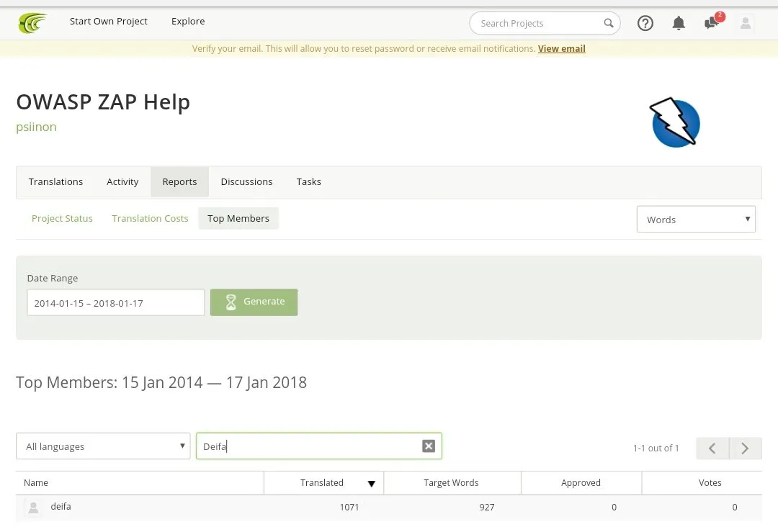This screenshot has height=532, width=778.
Task: Click the Crowdin logo icon
Action: pos(32,23)
